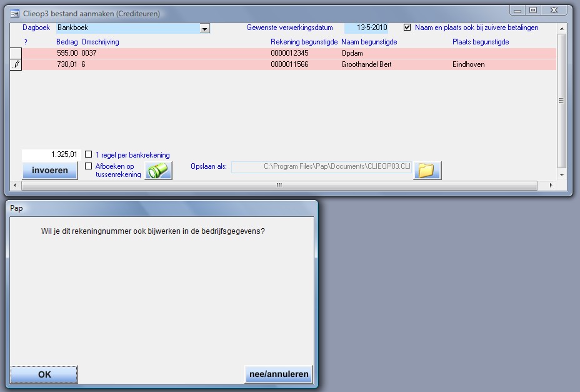This screenshot has width=580, height=392.
Task: Click the Pap dialog title bar
Action: 162,208
